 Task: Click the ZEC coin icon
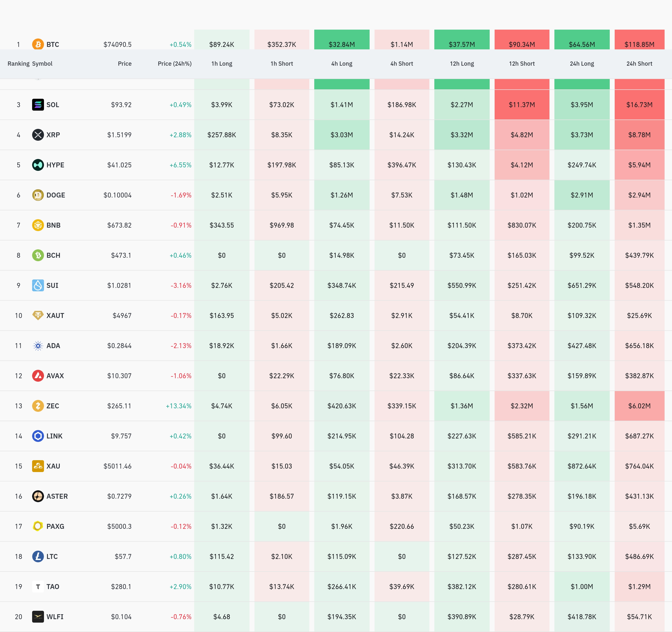(38, 406)
